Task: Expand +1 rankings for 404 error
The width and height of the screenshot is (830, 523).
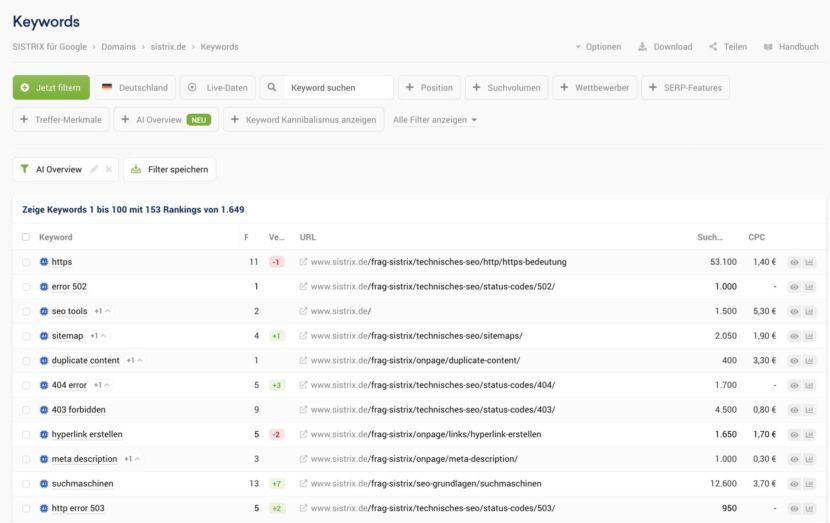Action: (102, 385)
